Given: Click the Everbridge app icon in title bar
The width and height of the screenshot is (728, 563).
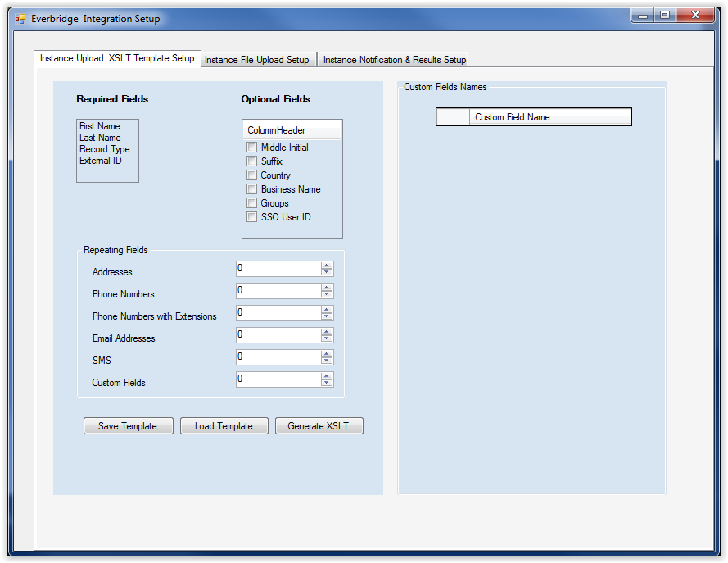Looking at the screenshot, I should tap(20, 19).
